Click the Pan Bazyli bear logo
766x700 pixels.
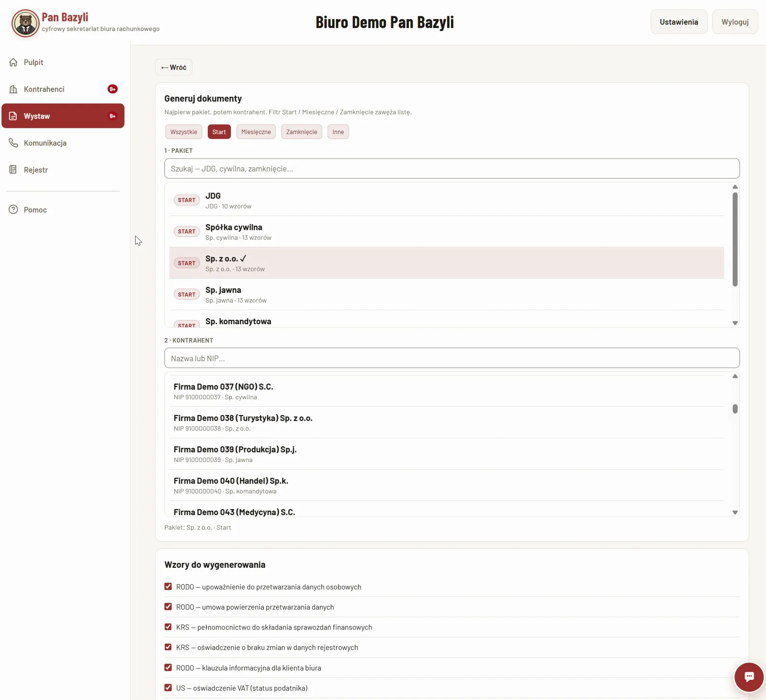point(25,23)
